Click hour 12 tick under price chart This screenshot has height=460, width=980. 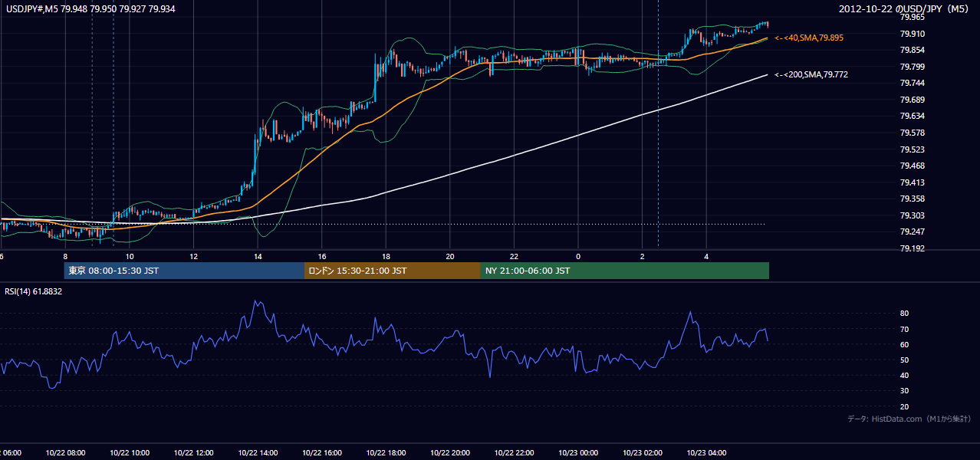coord(193,257)
